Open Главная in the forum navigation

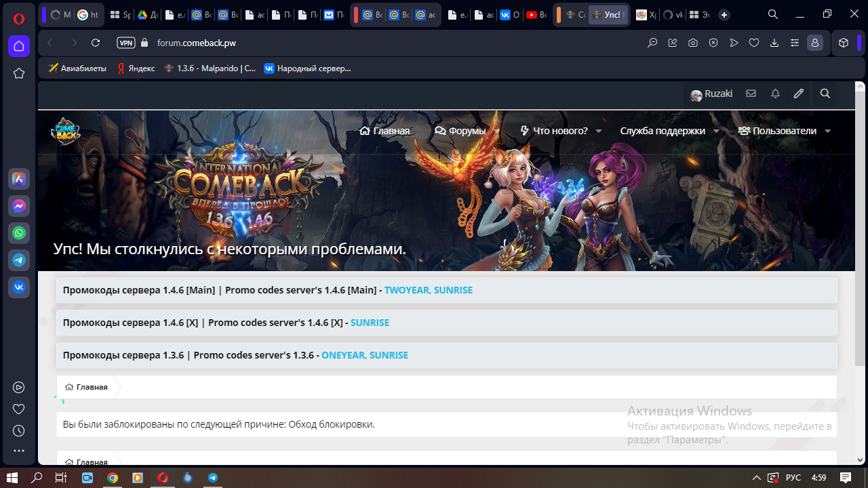384,131
